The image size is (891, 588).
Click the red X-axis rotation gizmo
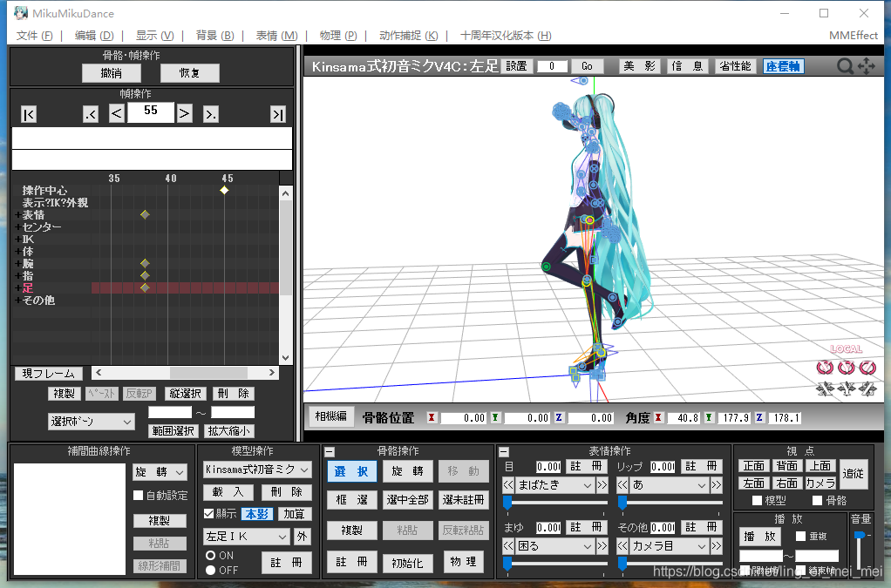coord(825,368)
